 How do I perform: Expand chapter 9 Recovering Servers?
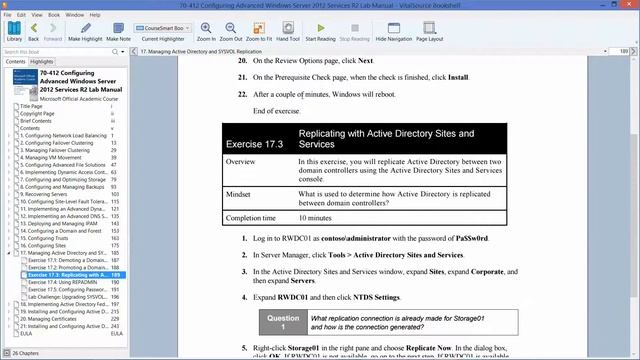(9, 194)
